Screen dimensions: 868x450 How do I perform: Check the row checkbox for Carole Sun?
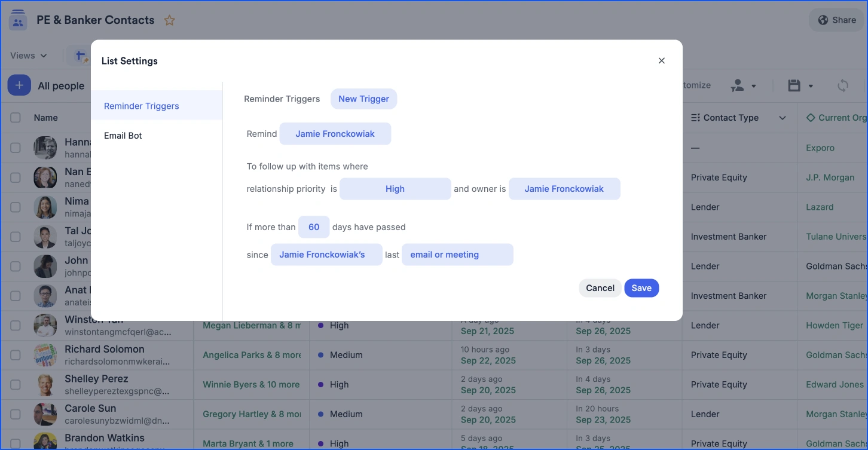tap(16, 414)
